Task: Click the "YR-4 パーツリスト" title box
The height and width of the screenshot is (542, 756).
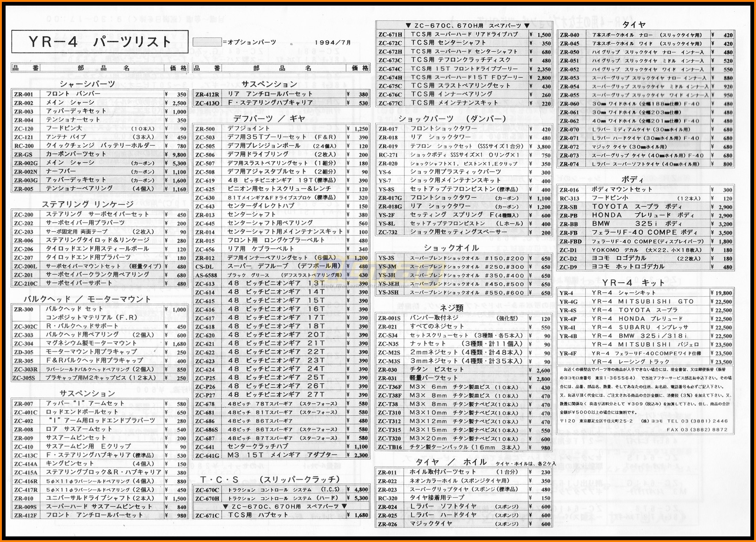Action: 100,42
